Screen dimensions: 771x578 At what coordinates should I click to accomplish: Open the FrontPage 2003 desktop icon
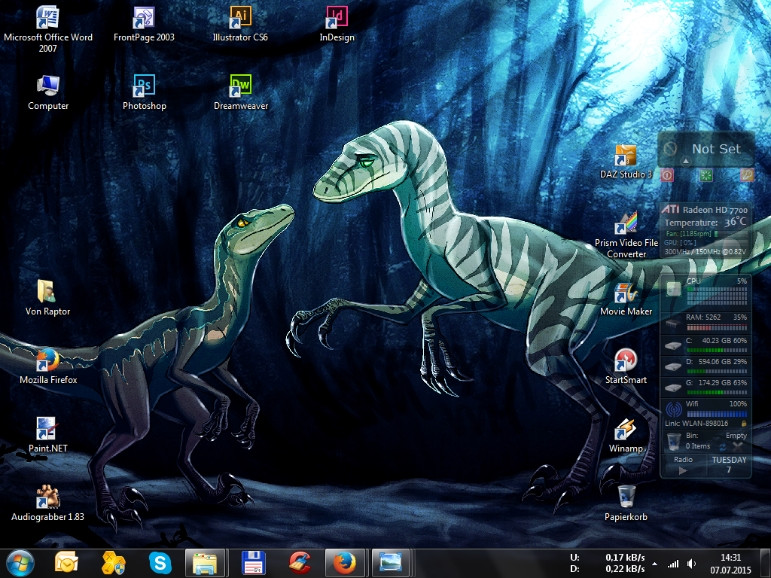coord(144,24)
